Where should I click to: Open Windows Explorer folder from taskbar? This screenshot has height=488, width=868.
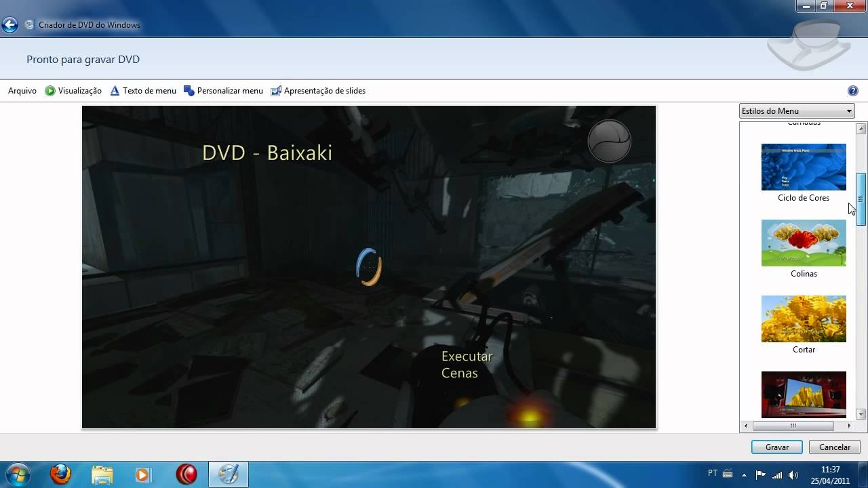click(102, 474)
